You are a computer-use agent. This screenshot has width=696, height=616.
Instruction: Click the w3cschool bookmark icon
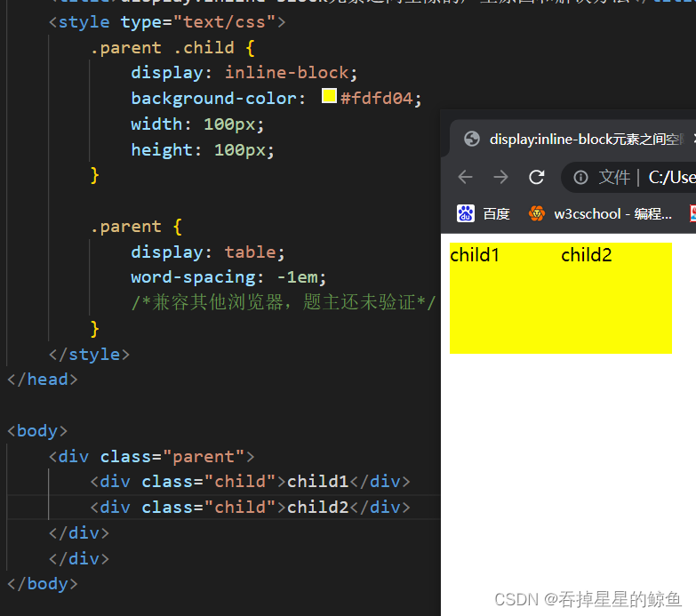tap(537, 214)
